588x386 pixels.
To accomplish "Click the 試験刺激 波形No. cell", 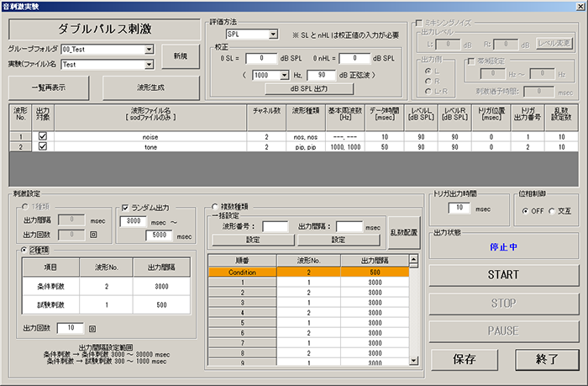I will coord(107,305).
